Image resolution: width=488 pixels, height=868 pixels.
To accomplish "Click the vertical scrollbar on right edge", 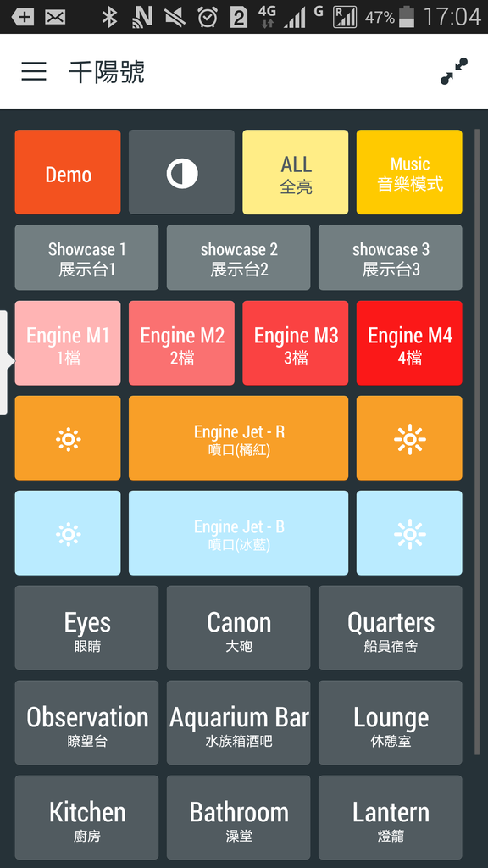I will point(477,442).
